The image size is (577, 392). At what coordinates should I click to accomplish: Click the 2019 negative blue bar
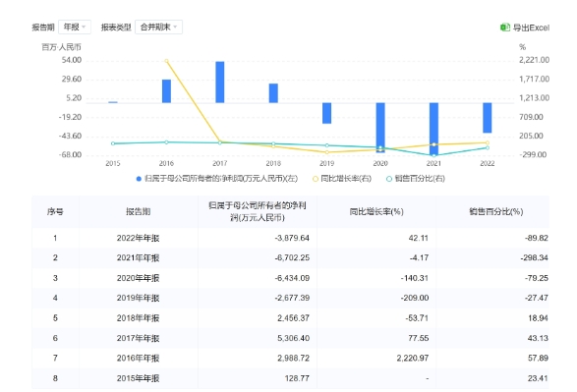[326, 113]
